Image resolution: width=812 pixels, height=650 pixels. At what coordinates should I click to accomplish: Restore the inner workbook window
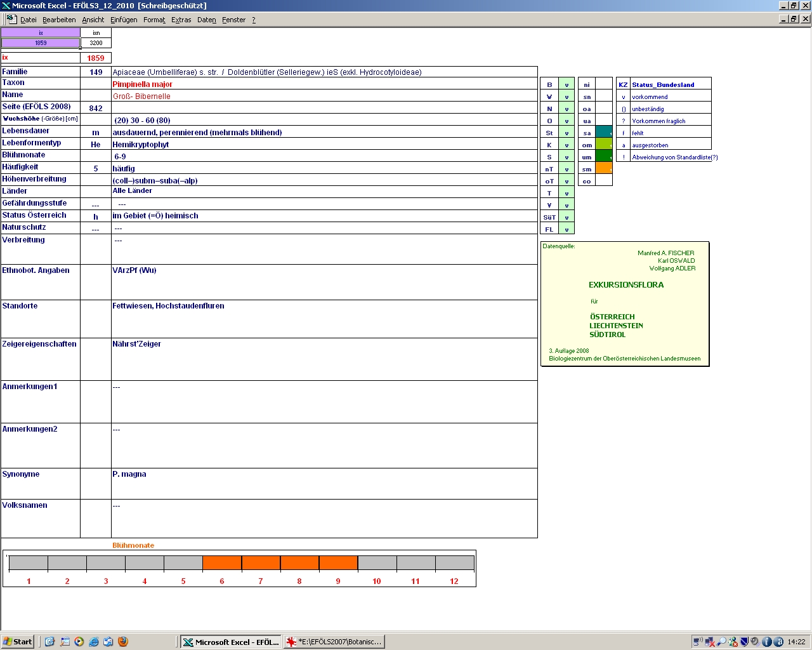click(794, 19)
